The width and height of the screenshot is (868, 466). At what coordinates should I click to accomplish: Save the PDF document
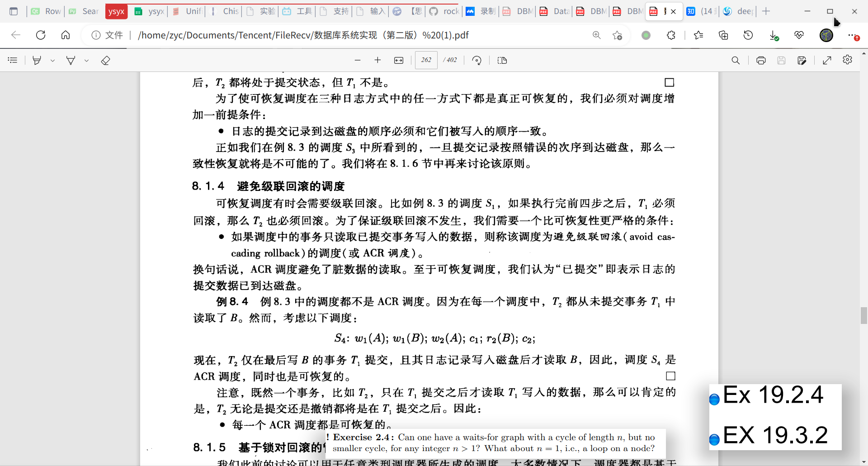781,60
